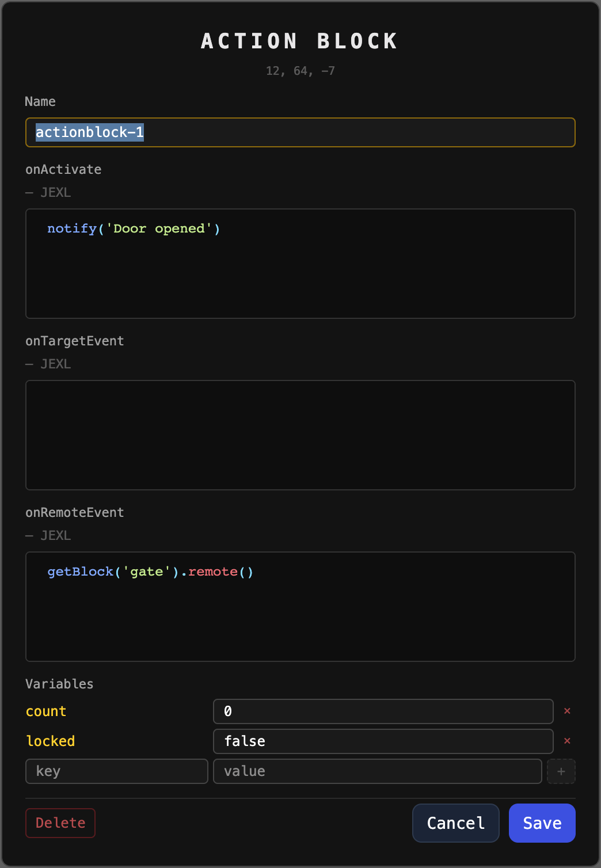This screenshot has height=868, width=601.
Task: Collapse the onActivate JEXL section
Action: pos(48,192)
